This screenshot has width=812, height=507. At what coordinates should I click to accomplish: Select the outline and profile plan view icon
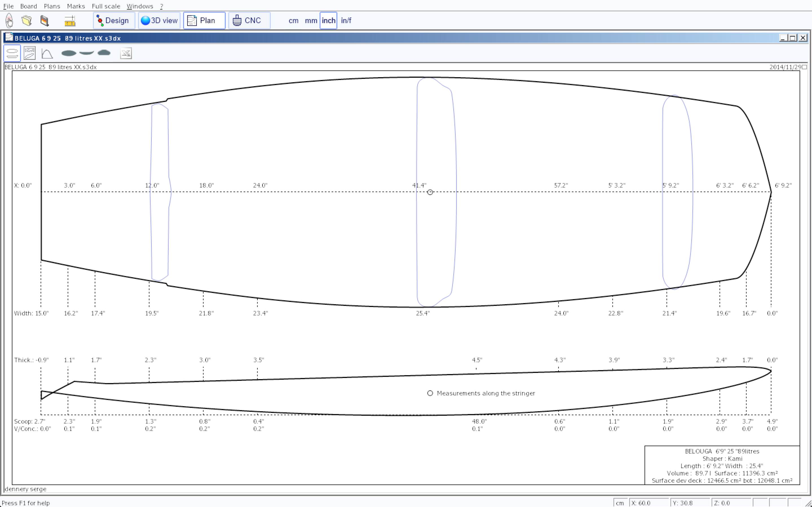click(12, 53)
